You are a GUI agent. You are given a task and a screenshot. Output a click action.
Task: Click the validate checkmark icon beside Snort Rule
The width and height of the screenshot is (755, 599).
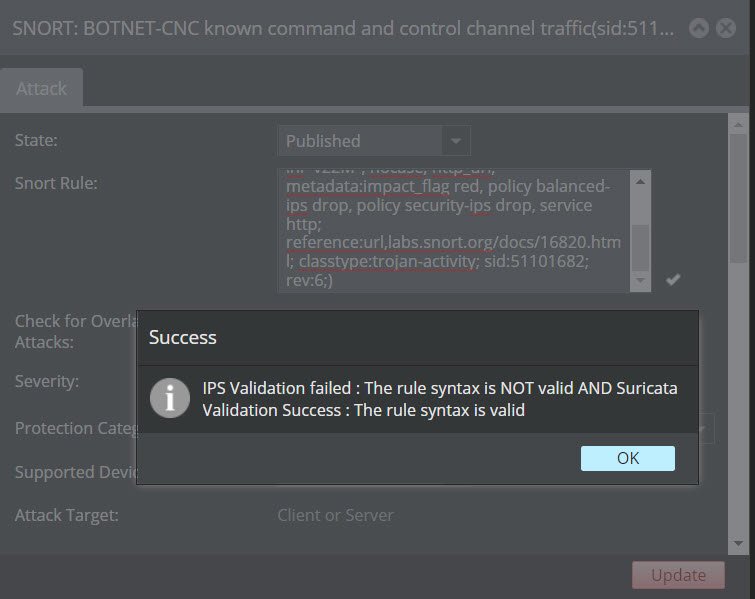(673, 279)
